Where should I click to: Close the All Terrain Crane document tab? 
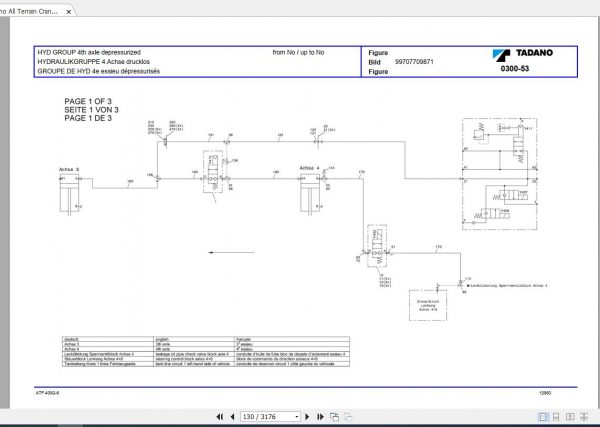(69, 12)
